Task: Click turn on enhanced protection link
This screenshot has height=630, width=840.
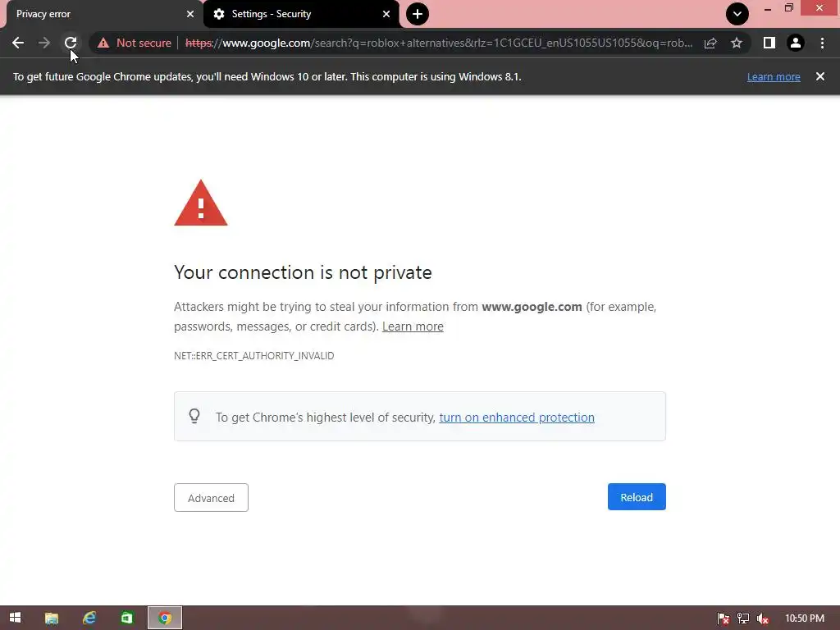Action: (517, 418)
